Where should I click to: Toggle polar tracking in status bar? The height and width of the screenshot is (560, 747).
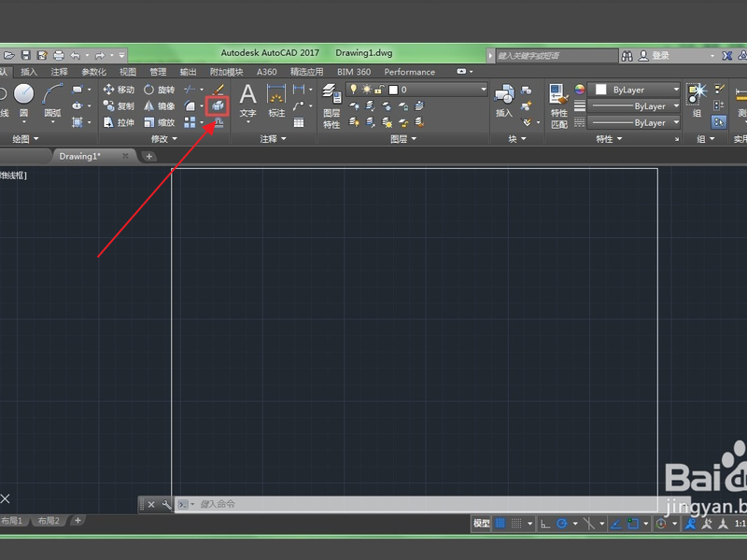(x=562, y=524)
